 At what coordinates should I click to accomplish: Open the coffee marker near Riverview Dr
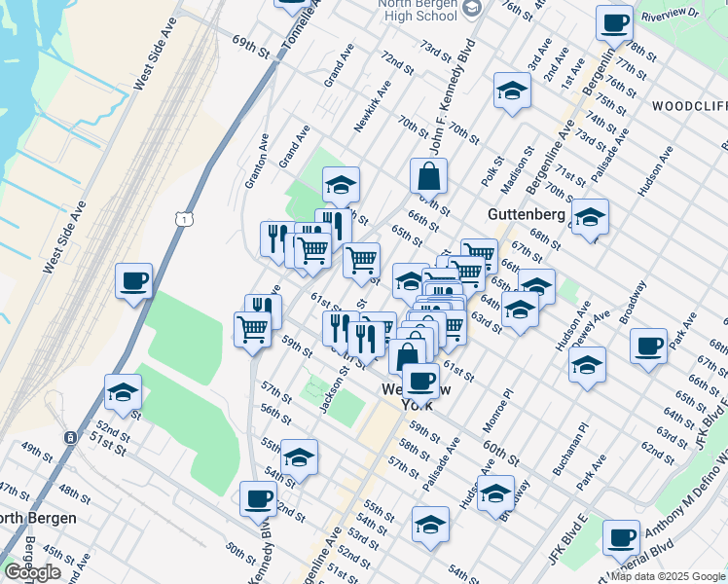615,24
